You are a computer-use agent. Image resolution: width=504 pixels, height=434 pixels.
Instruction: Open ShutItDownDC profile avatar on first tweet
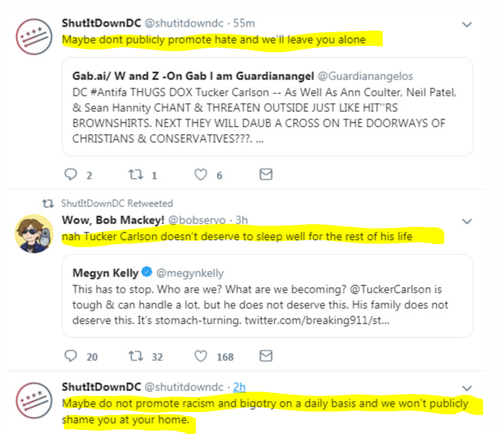32,38
